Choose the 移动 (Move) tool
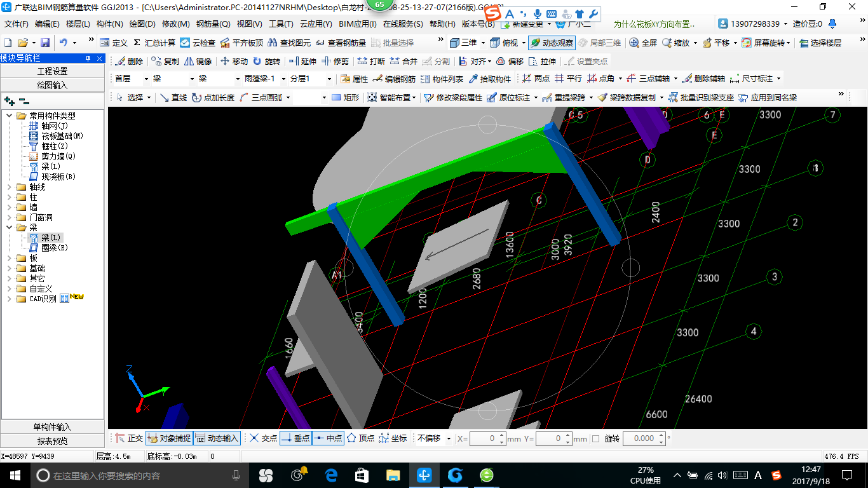 (x=234, y=62)
